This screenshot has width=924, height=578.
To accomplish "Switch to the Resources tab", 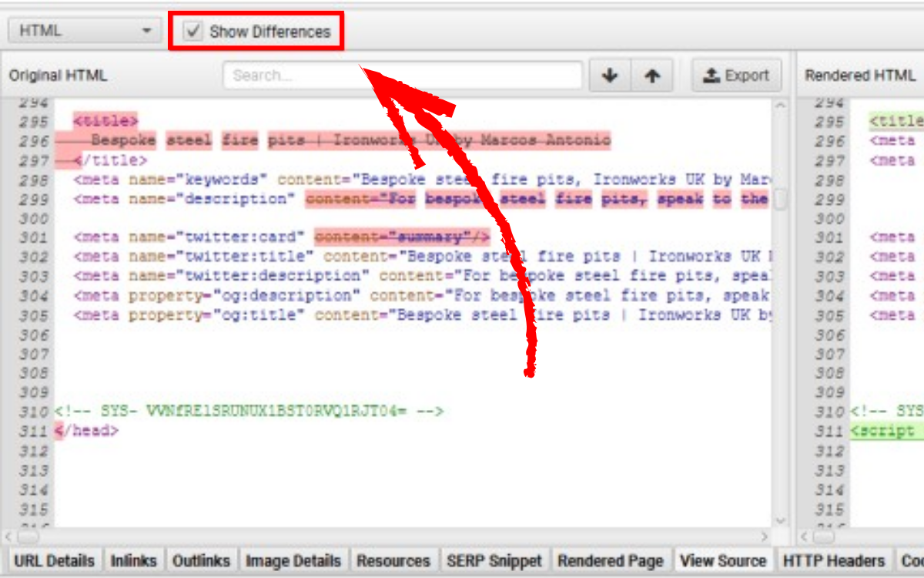I will click(x=393, y=560).
